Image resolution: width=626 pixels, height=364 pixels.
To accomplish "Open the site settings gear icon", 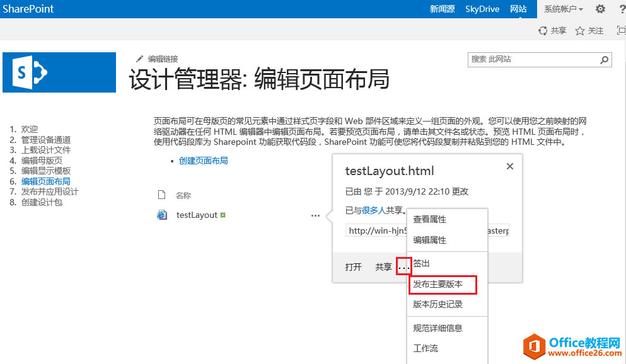I will [600, 9].
